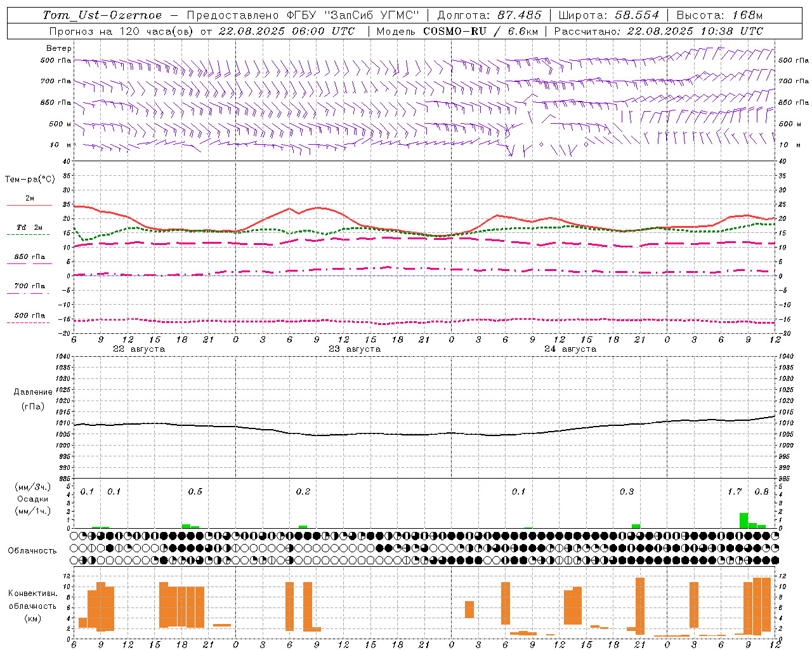
Task: Select the Долгота: 87.485 header field
Action: [x=490, y=15]
